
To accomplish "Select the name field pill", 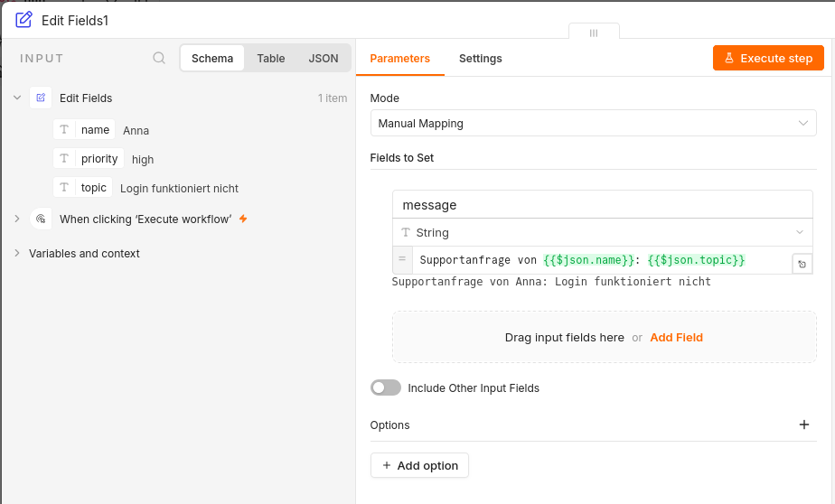I will 84,130.
